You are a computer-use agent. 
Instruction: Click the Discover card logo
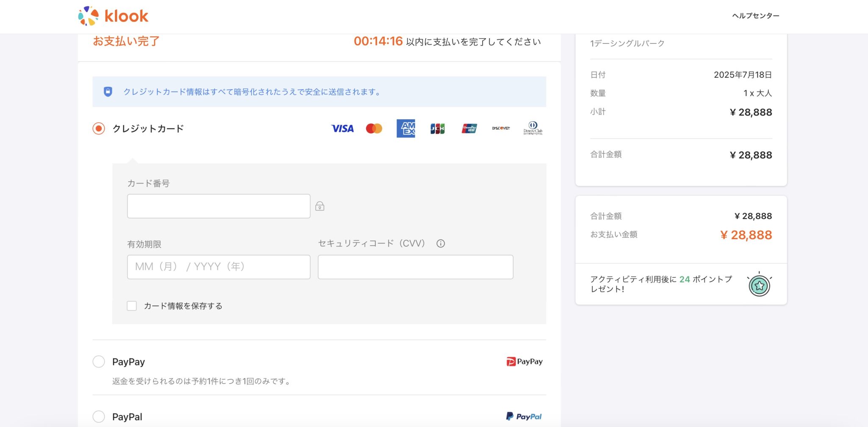[501, 128]
